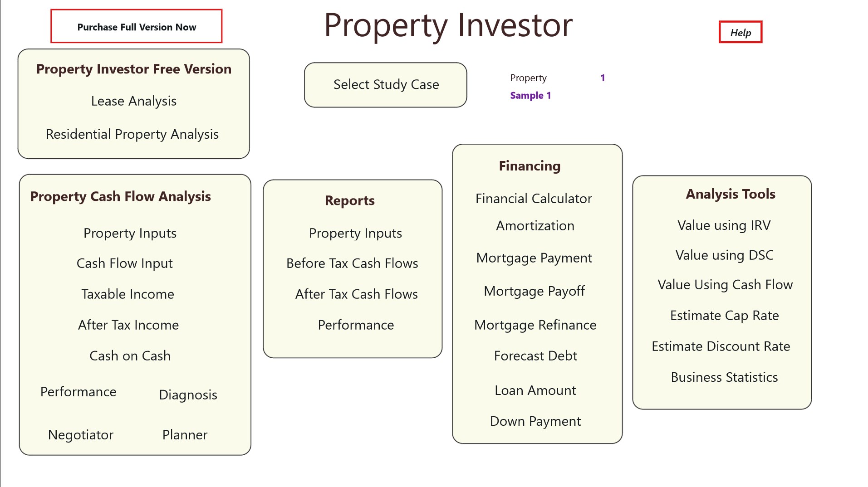Screen dimensions: 868x487
Task: Open Estimate Cap Rate tool
Action: click(x=724, y=316)
